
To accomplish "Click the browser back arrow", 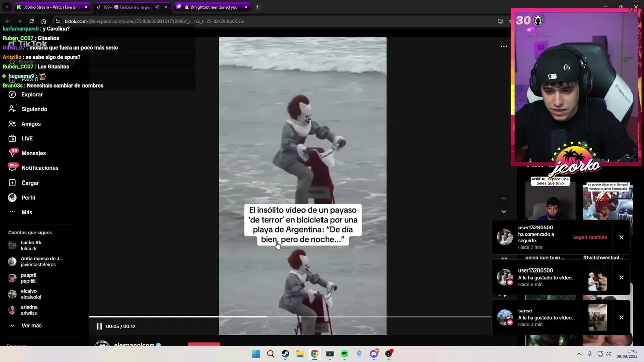I will 7,21.
